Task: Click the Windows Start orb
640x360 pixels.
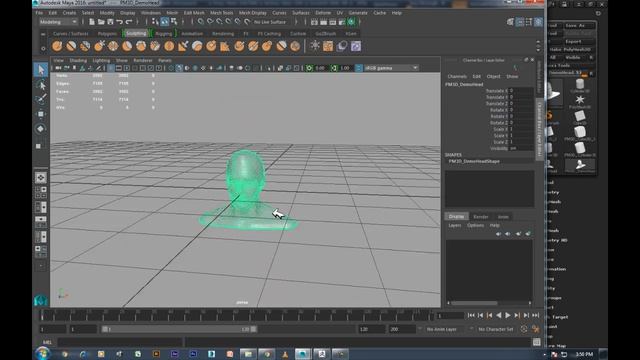Action: pyautogui.click(x=42, y=353)
